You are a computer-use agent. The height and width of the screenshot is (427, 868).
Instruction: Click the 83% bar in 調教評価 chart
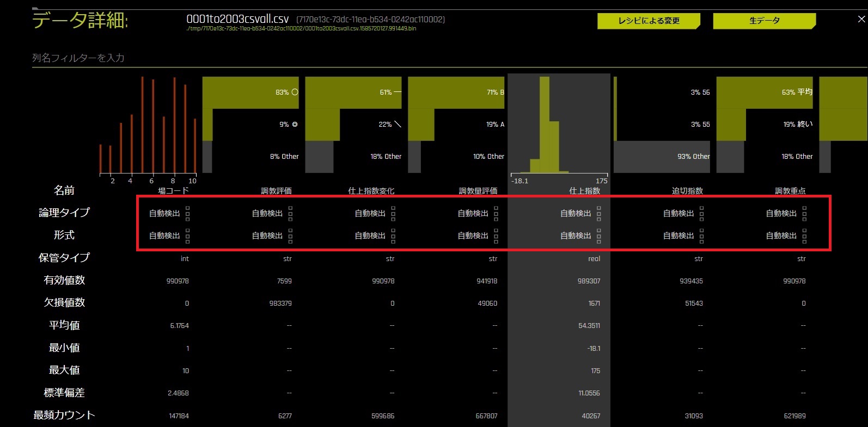tap(250, 92)
